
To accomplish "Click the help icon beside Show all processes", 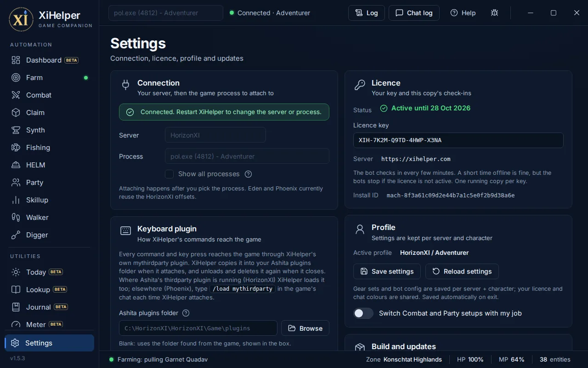I will coord(249,174).
